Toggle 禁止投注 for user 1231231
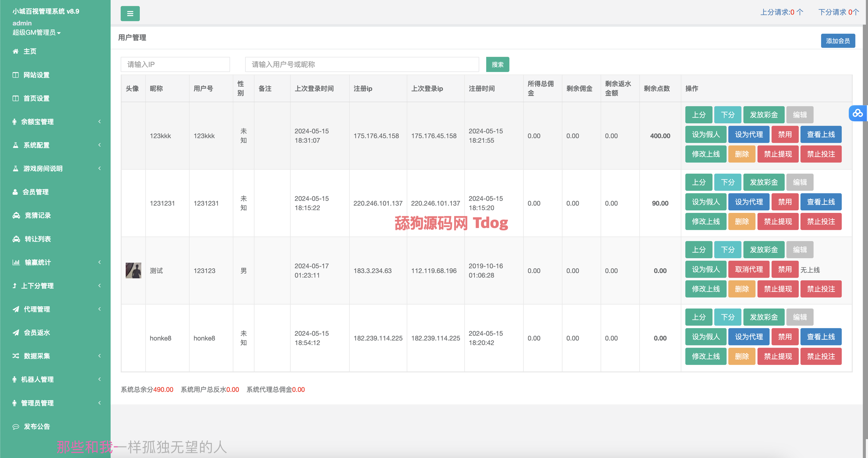Screen dimensions: 868x458 821,221
